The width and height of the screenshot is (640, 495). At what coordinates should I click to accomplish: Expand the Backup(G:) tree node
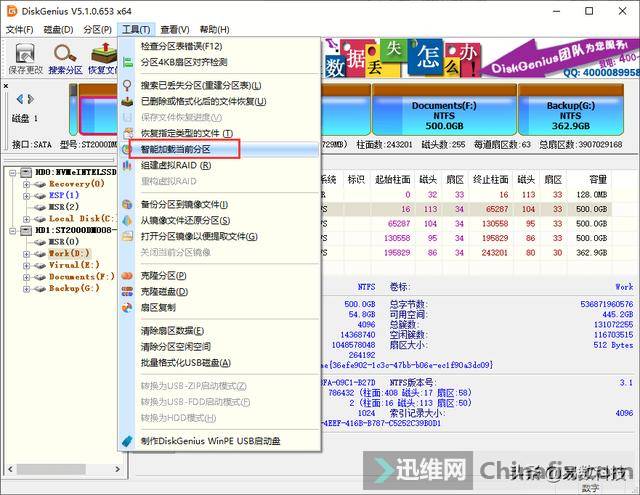tap(27, 288)
